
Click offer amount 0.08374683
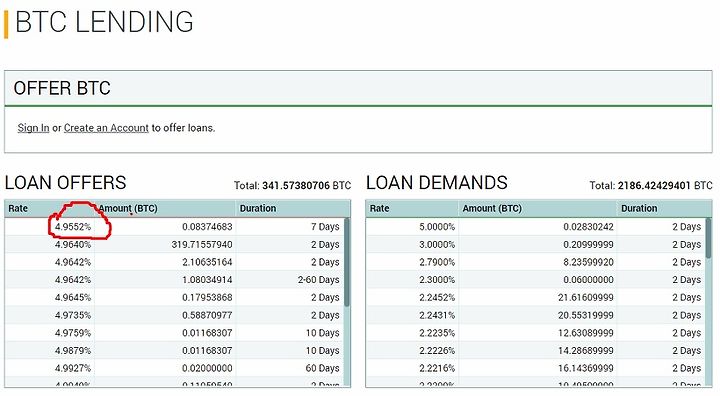pos(207,227)
